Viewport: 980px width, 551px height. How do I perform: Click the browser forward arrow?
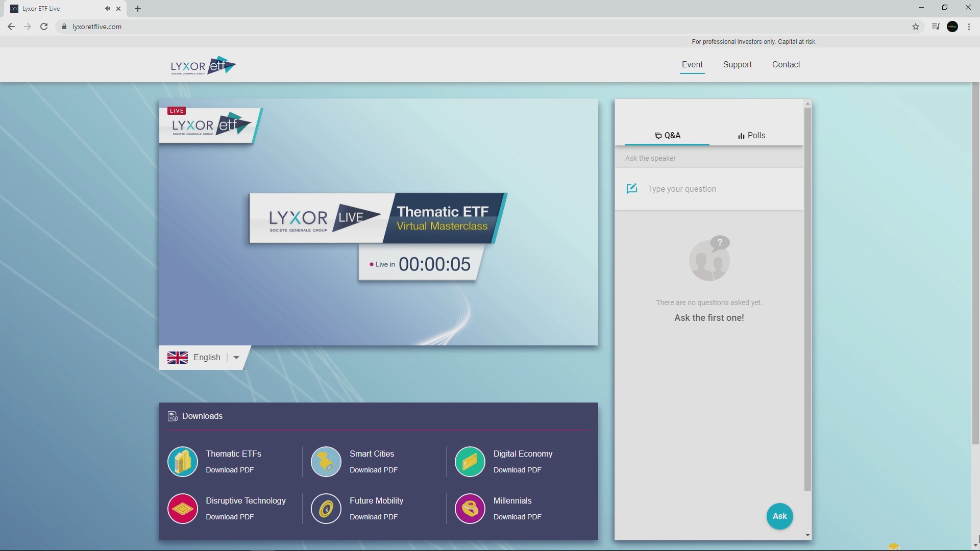pos(28,27)
